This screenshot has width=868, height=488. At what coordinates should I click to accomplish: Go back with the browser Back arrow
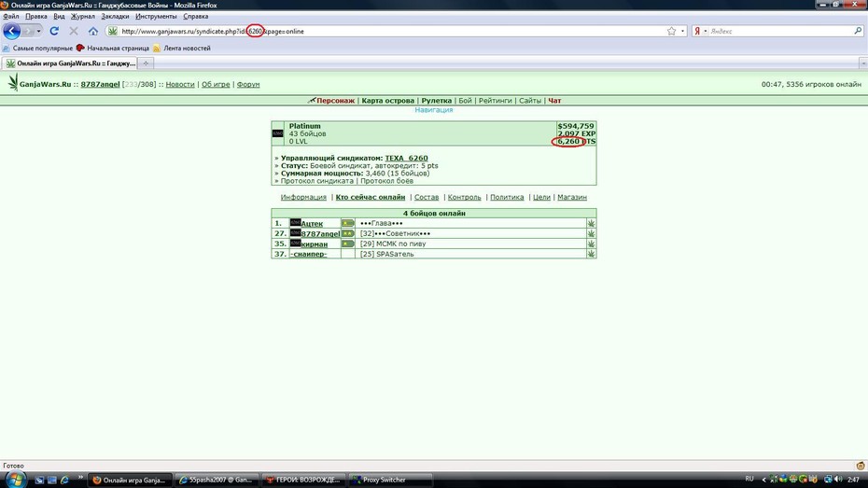click(x=11, y=31)
